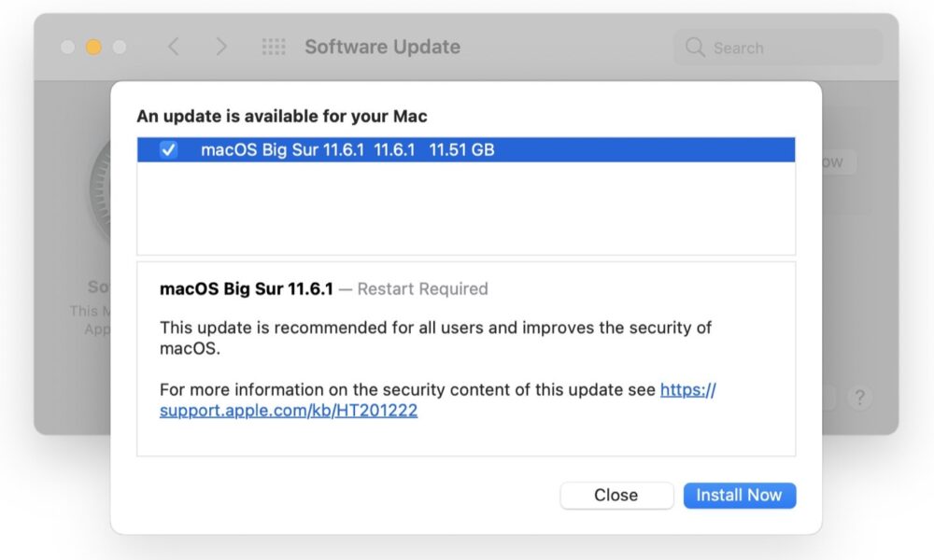934x560 pixels.
Task: Click the Install Now button
Action: (x=739, y=495)
